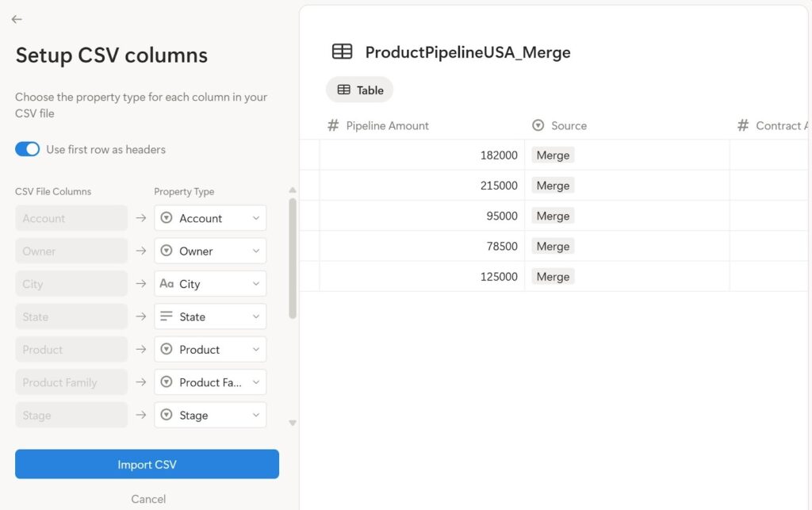Click Cancel below Import CSV
The height and width of the screenshot is (510, 812).
point(147,499)
